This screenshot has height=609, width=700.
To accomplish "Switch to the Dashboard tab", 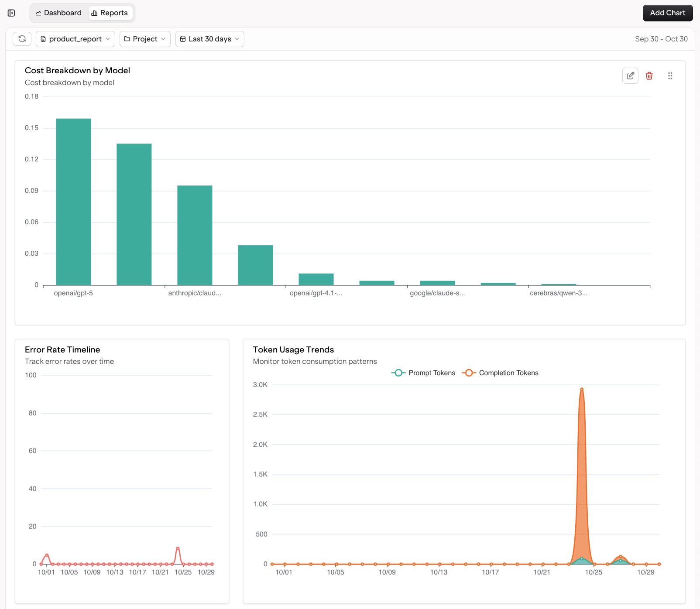I will click(x=59, y=13).
